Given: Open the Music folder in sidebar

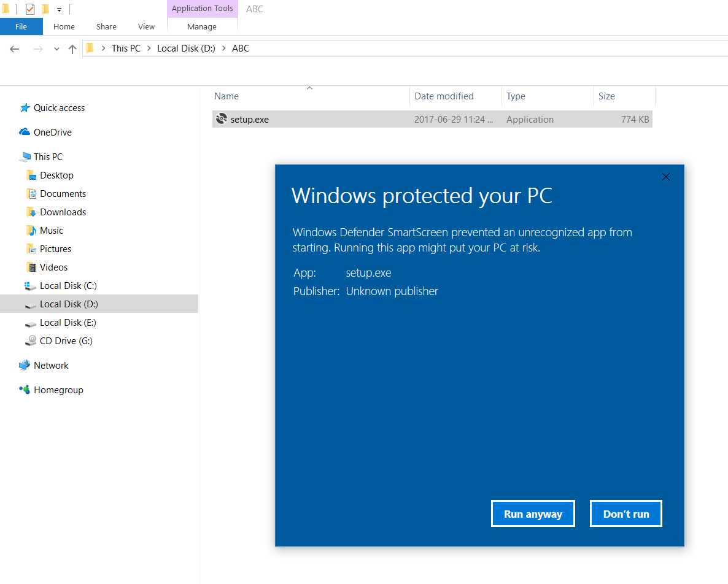Looking at the screenshot, I should point(51,231).
